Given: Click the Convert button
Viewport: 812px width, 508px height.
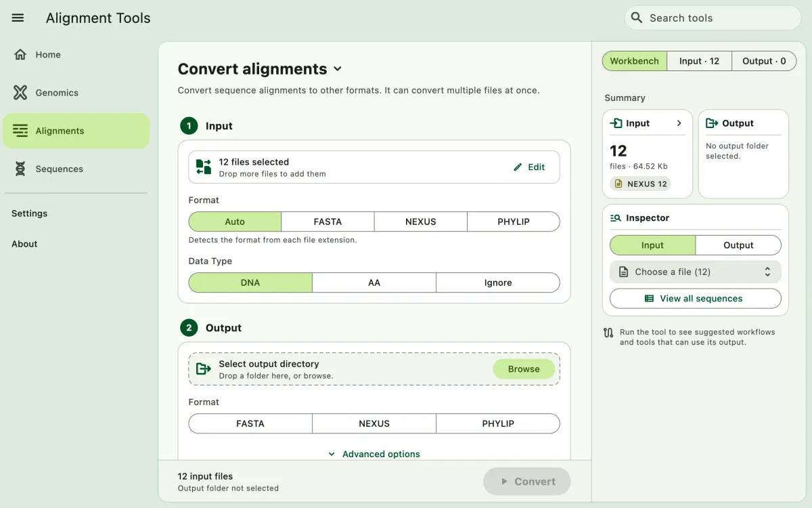Looking at the screenshot, I should click(527, 482).
